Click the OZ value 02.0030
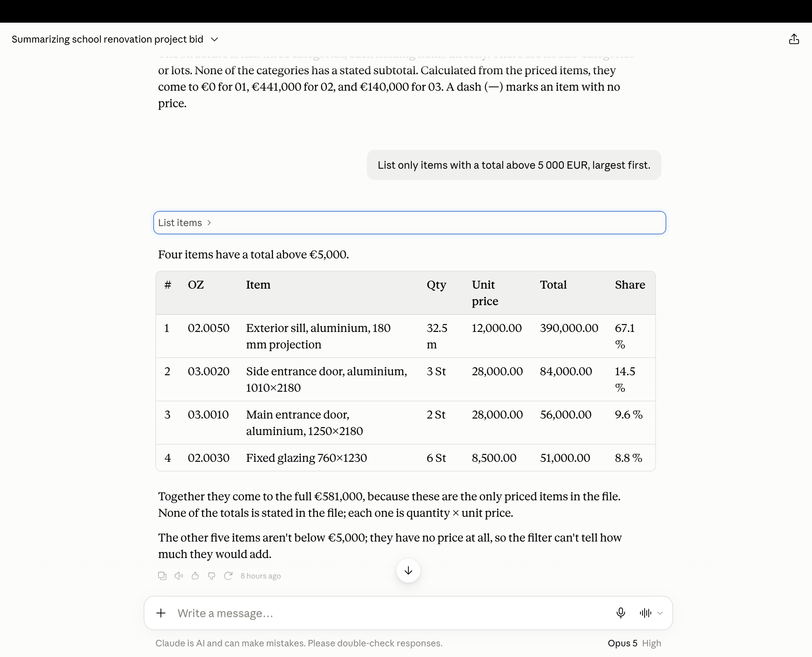The image size is (812, 657). pos(209,458)
